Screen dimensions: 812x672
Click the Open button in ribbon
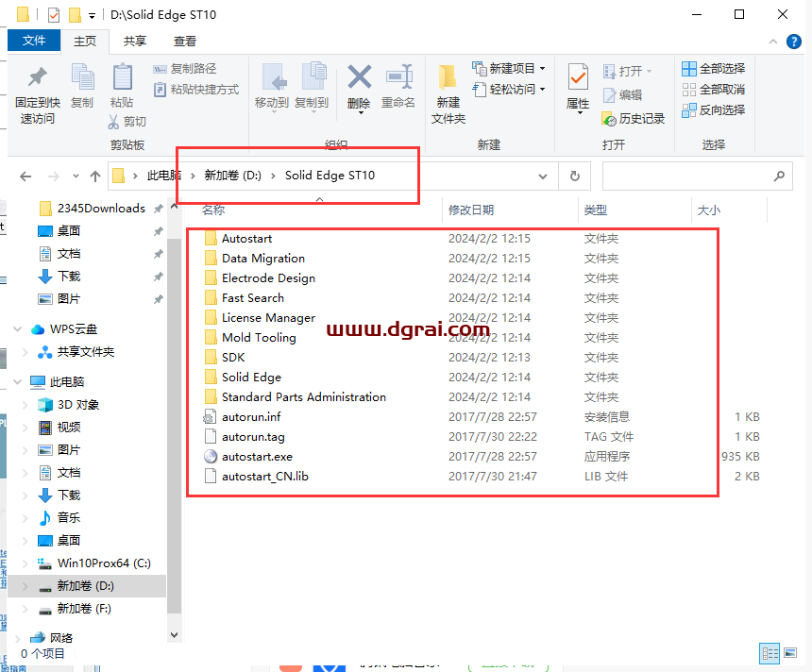[x=628, y=71]
